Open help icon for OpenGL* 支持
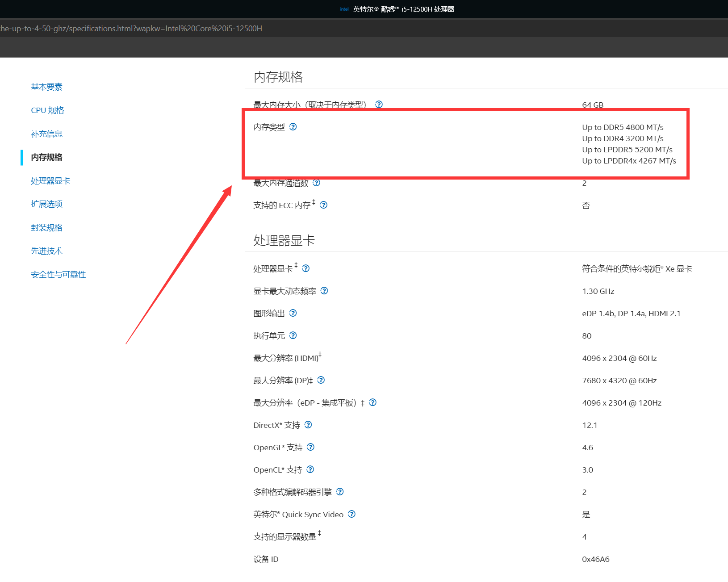The width and height of the screenshot is (728, 582). (x=311, y=447)
